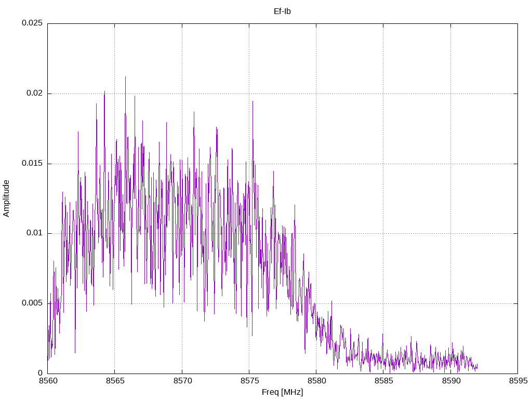Click the y-axis tick value 0.01
This screenshot has width=532, height=399.
click(x=35, y=233)
